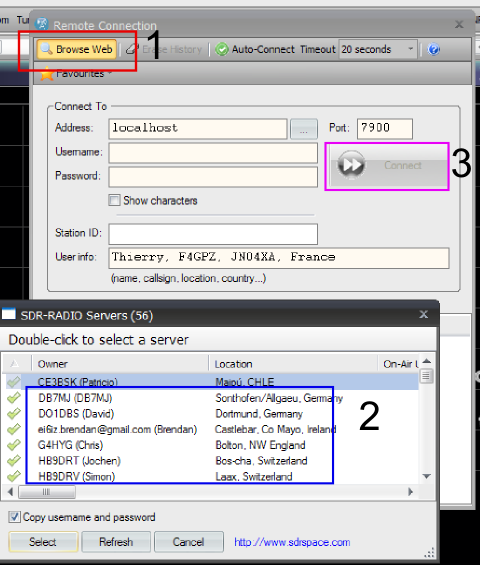480x565 pixels.
Task: Uncheck Copy username and password
Action: coord(14,517)
